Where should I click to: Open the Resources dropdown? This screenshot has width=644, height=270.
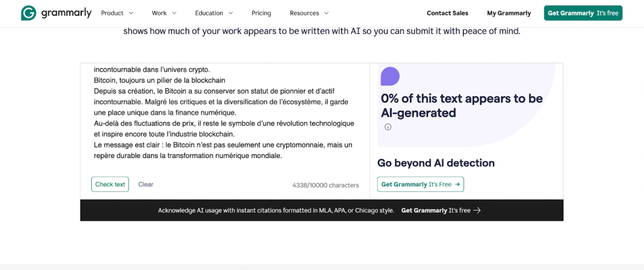pyautogui.click(x=309, y=13)
